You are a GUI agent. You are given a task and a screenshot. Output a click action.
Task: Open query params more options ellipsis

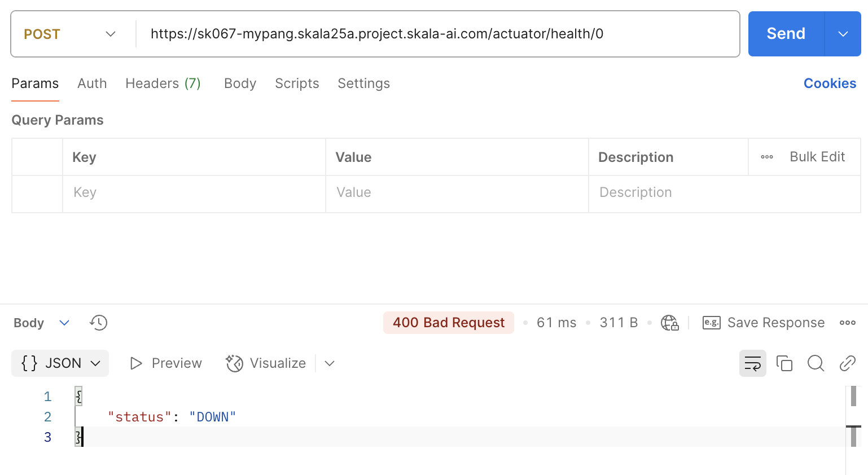[x=766, y=157]
